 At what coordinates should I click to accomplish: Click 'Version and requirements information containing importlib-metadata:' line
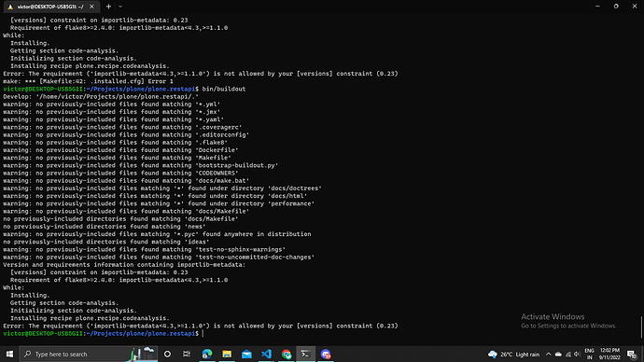tap(124, 265)
